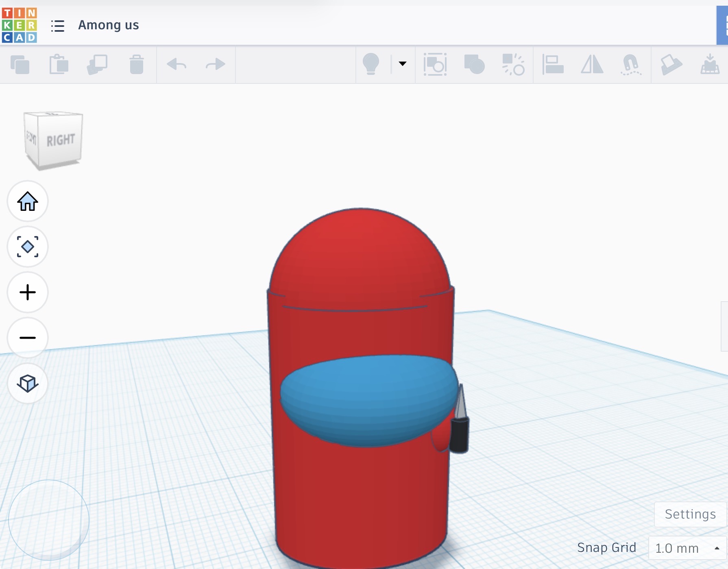Select the blue visor shape
This screenshot has height=569, width=728.
(369, 400)
